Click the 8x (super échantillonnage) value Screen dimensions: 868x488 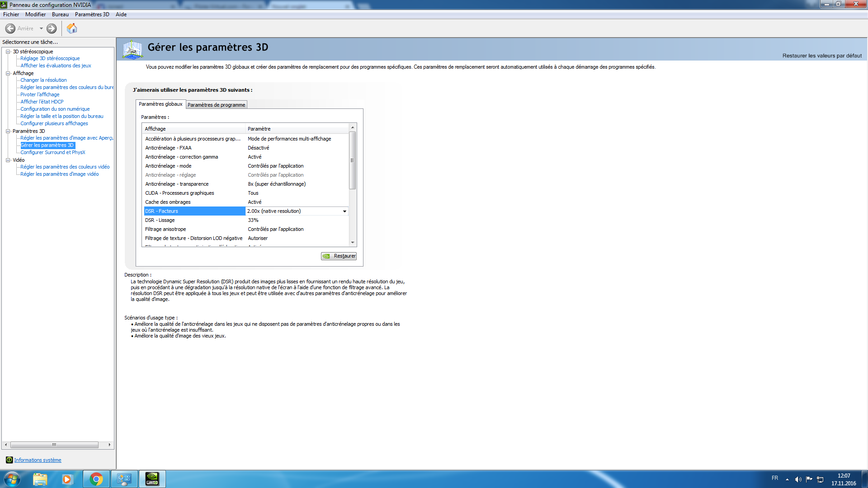(x=277, y=184)
